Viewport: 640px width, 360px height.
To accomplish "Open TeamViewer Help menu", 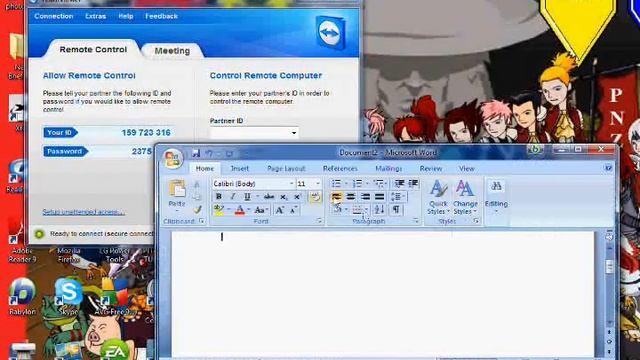I will point(126,16).
